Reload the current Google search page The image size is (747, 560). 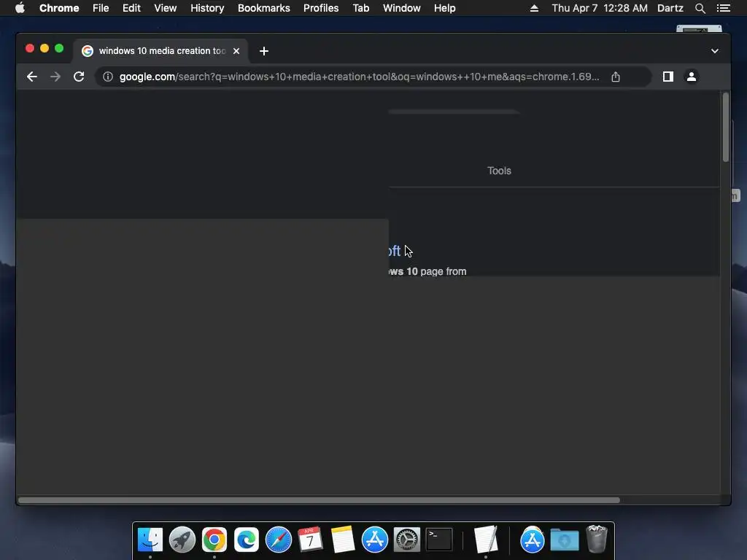79,77
